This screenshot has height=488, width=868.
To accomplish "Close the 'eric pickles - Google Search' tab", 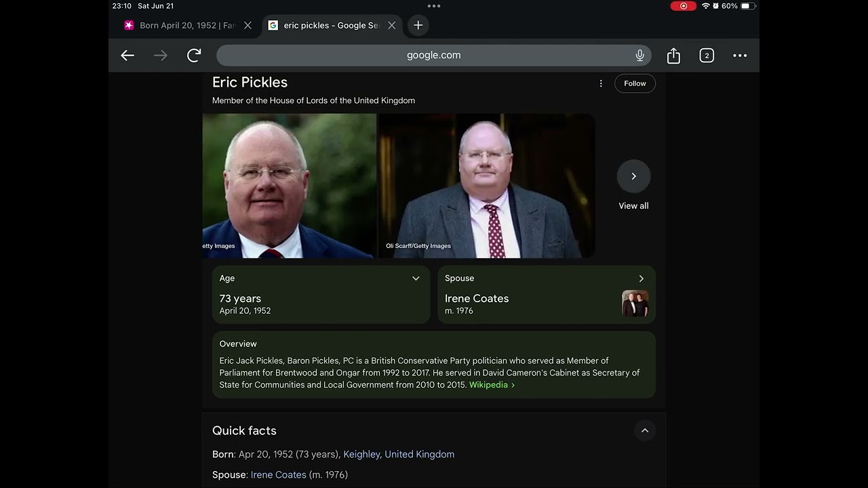I will 391,25.
